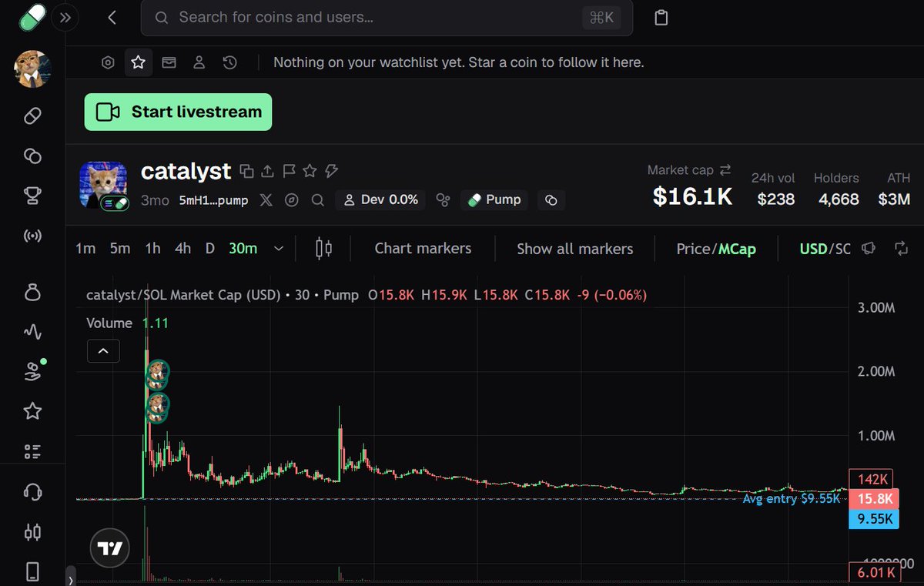The height and width of the screenshot is (586, 924).
Task: Click the lightning bolt icon next to catalyst
Action: click(331, 171)
